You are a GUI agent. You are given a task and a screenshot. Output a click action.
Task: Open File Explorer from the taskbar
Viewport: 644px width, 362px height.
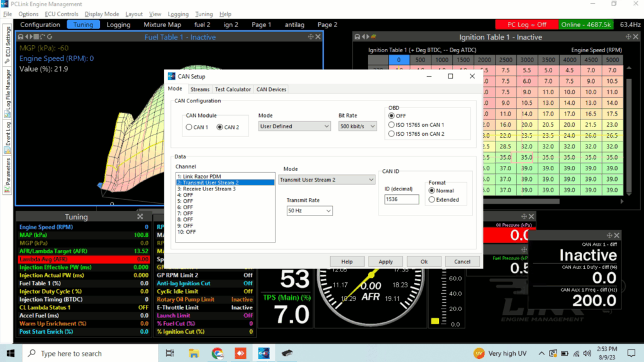click(194, 353)
